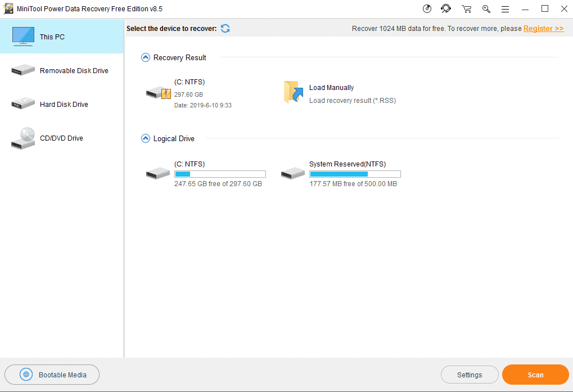573x392 pixels.
Task: Open the store shopping cart icon
Action: (466, 8)
